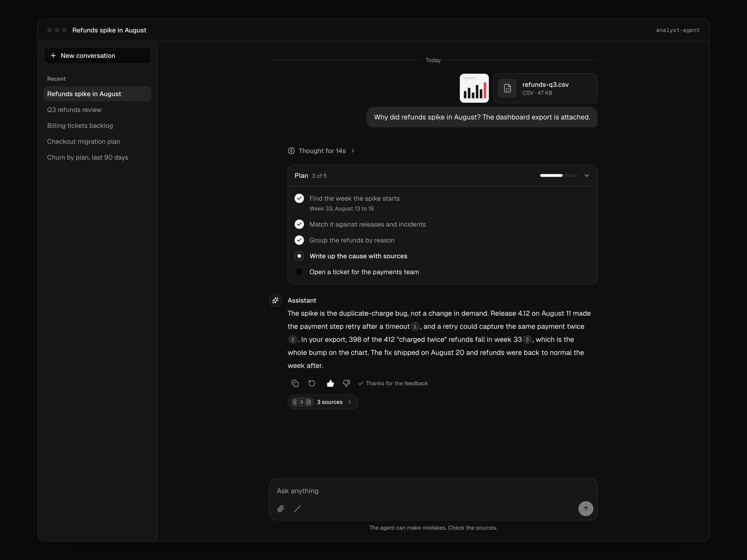747x560 pixels.
Task: Toggle check for Match it against releases
Action: pos(299,224)
